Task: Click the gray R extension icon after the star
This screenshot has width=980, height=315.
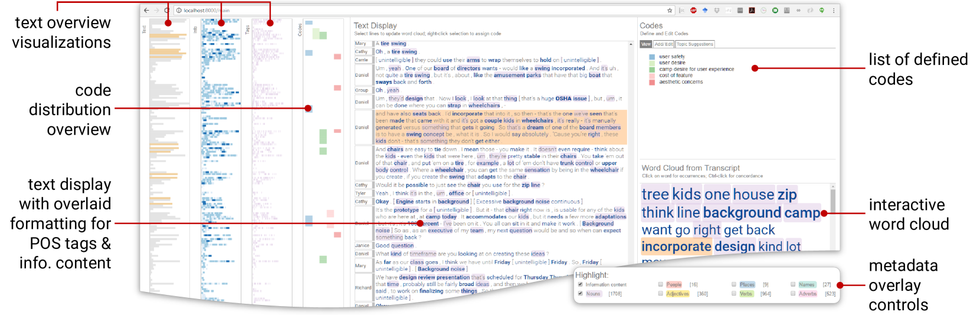Action: [681, 10]
